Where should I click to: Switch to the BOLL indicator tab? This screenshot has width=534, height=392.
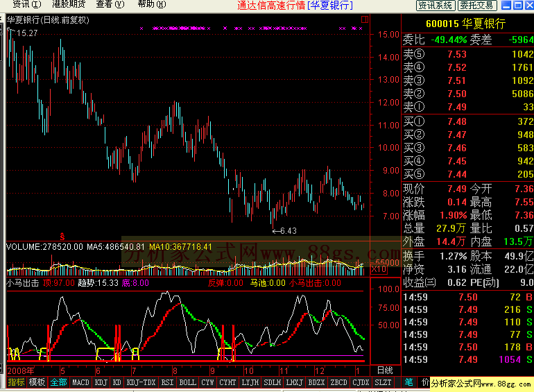pyautogui.click(x=187, y=382)
